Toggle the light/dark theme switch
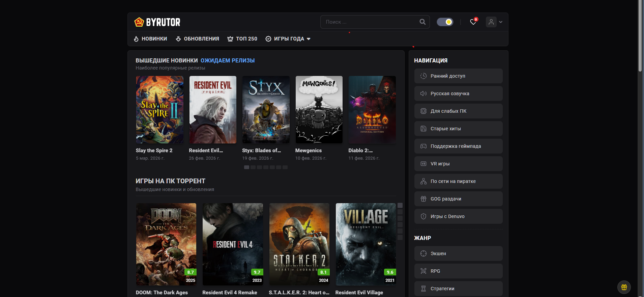This screenshot has height=297, width=644. [445, 22]
